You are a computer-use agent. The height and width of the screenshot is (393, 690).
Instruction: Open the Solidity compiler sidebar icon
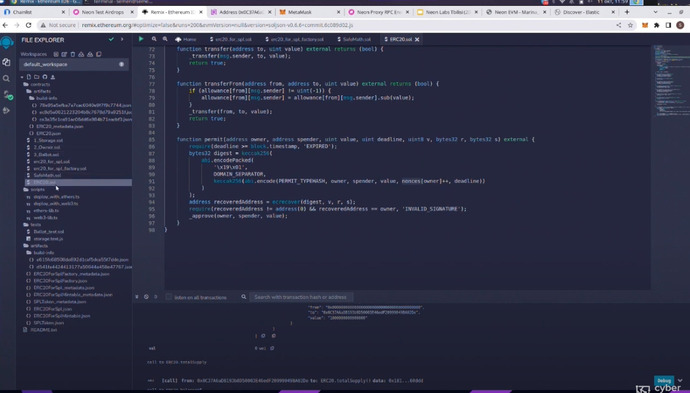(7, 95)
